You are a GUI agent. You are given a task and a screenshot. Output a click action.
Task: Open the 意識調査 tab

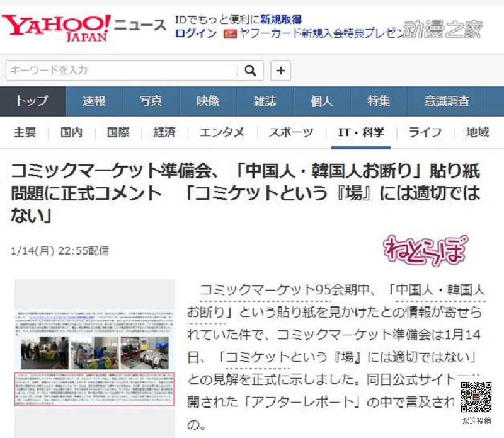(x=447, y=101)
